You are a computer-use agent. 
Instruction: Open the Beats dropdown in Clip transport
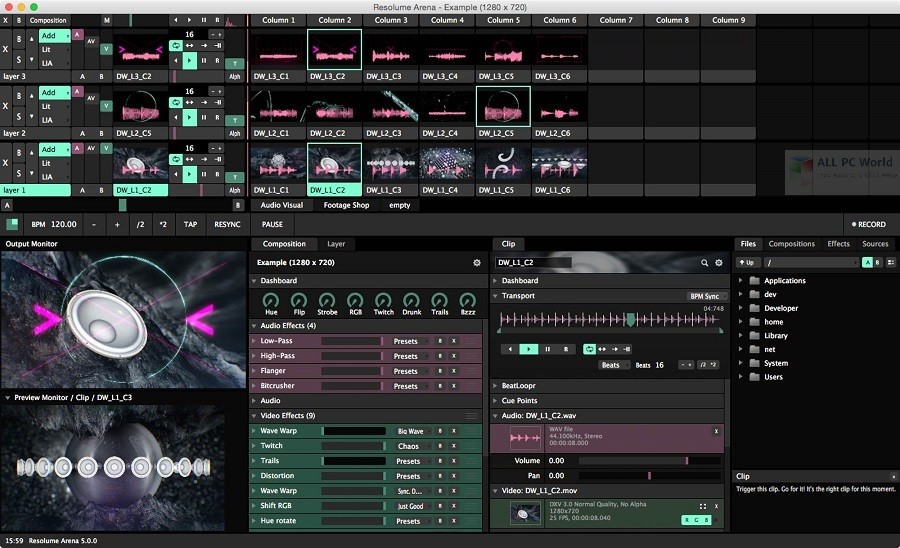(x=614, y=365)
